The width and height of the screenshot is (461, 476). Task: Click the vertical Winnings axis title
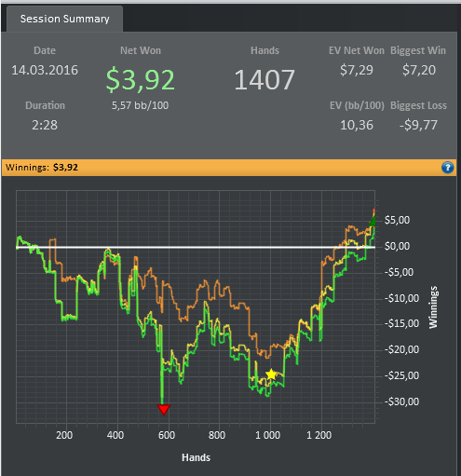(433, 307)
